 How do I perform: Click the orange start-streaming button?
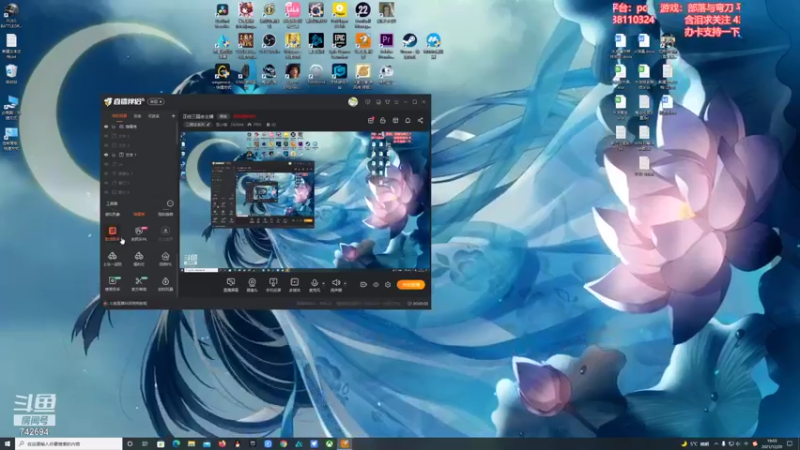[411, 285]
